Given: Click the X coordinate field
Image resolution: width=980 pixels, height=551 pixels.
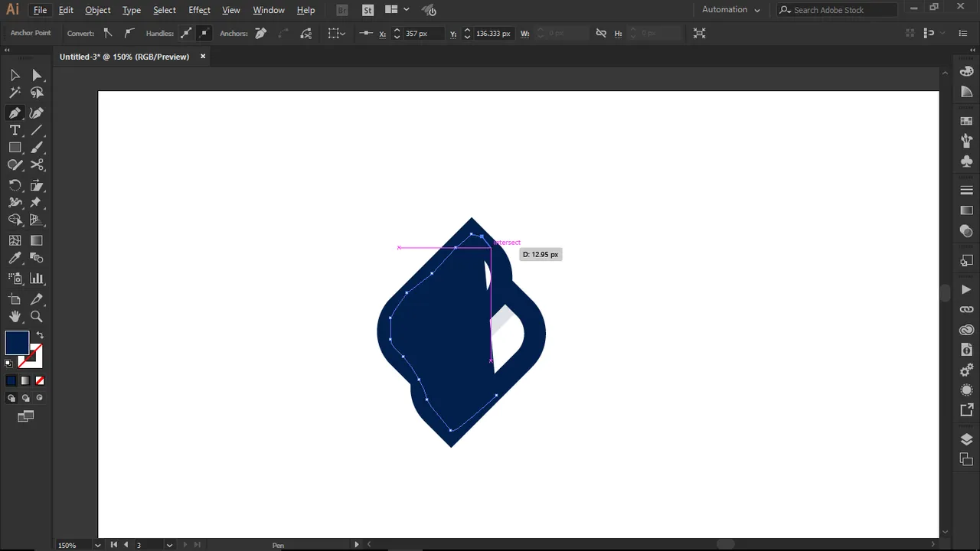Looking at the screenshot, I should tap(426, 34).
